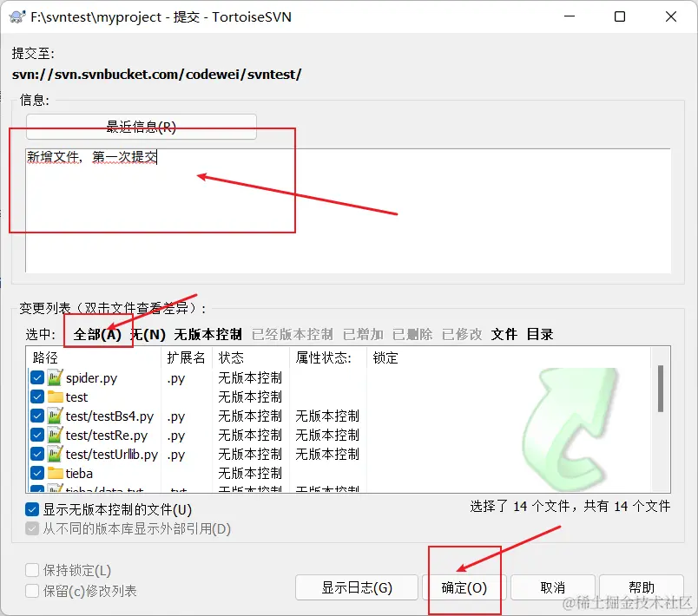Sort by 路径 column header

point(94,357)
